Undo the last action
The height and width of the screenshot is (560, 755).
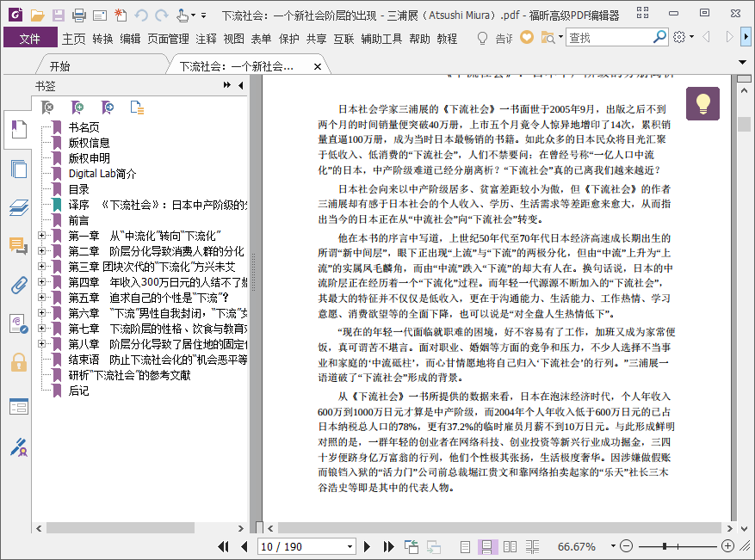[141, 15]
